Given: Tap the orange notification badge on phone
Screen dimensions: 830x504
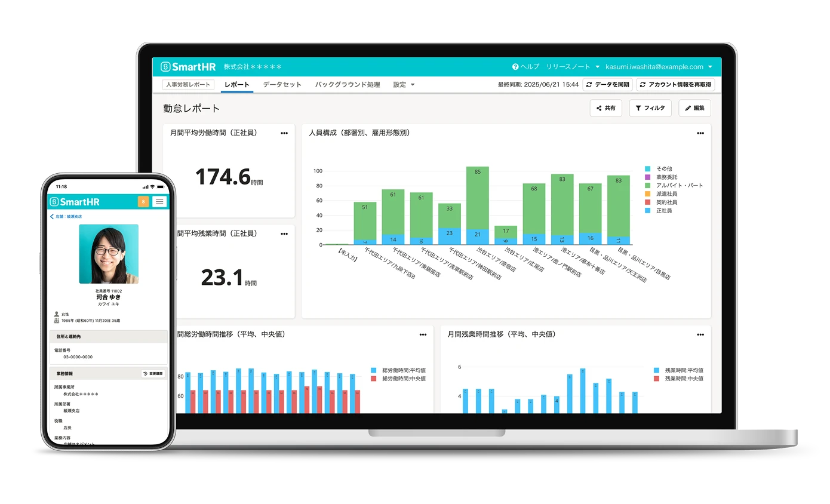Looking at the screenshot, I should pyautogui.click(x=143, y=202).
